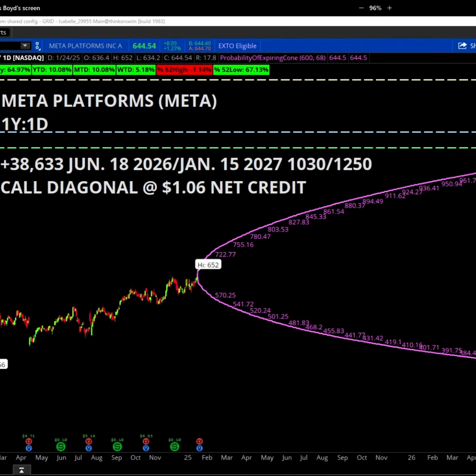Screen dimensions: 476x476
Task: Open the unlabeled earnings phone icon near Feb
Action: [x=199, y=441]
